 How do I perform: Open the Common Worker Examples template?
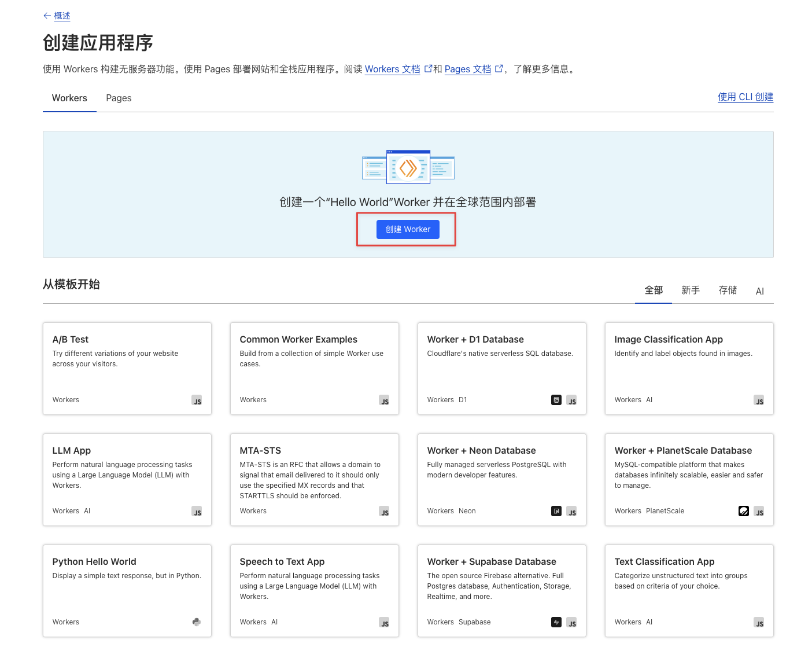pyautogui.click(x=315, y=368)
